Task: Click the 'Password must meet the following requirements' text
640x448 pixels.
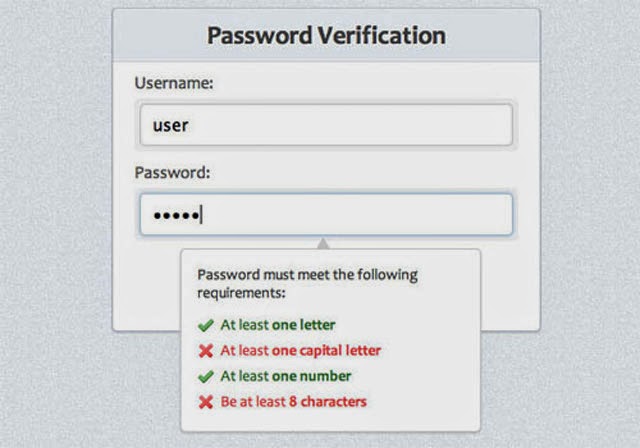Action: 307,284
